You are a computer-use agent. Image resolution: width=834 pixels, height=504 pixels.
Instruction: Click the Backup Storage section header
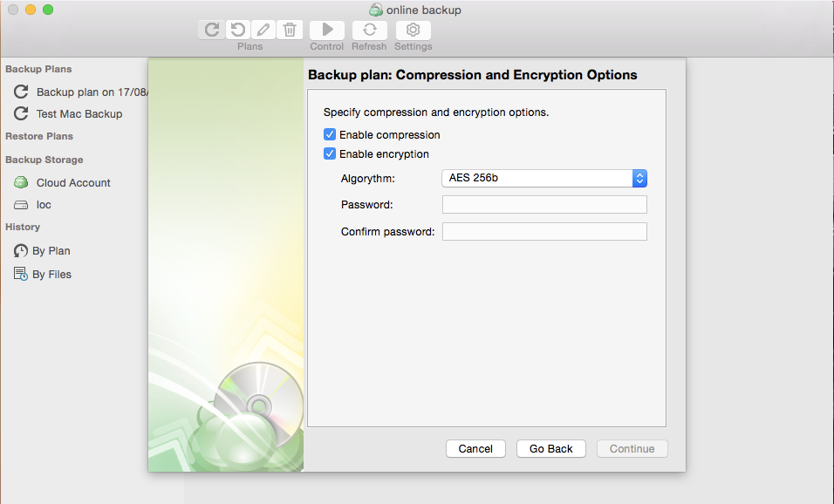44,160
